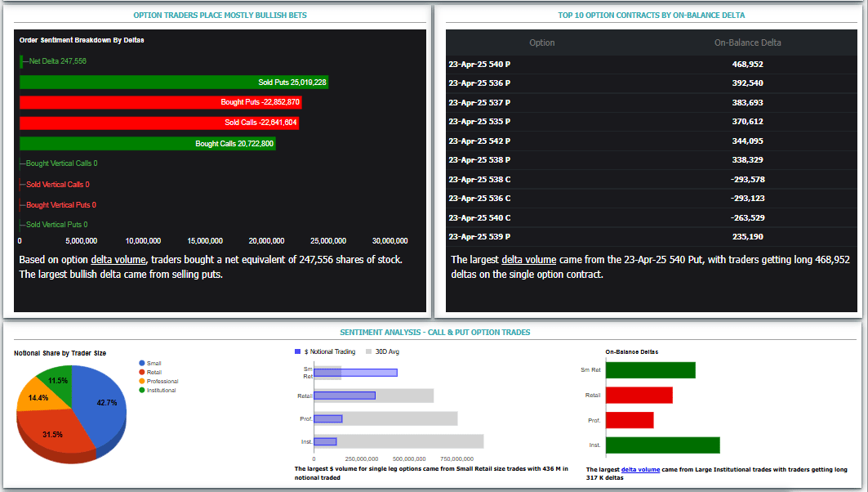Screen dimensions: 868x492
Task: Click the orange Professional legend dot
Action: (x=142, y=381)
